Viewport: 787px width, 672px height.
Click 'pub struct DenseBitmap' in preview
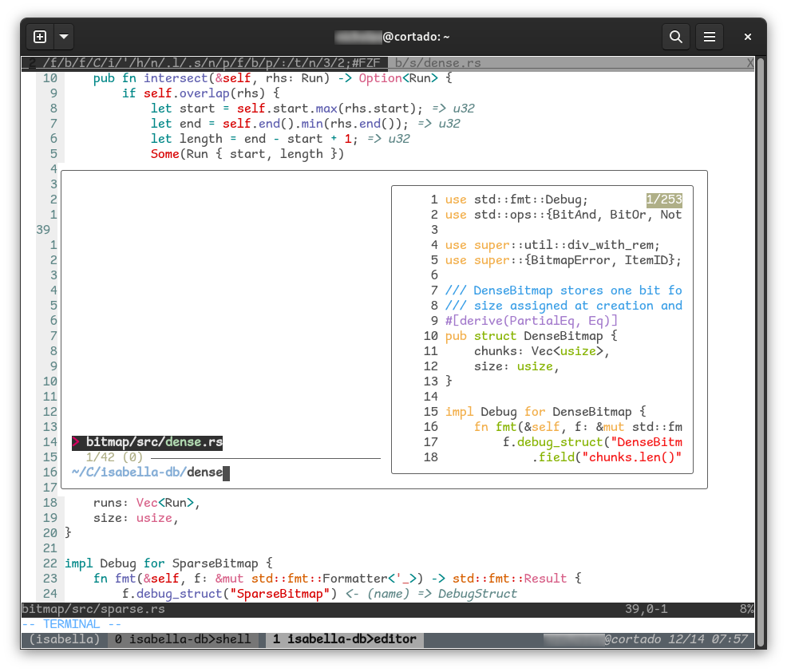531,336
